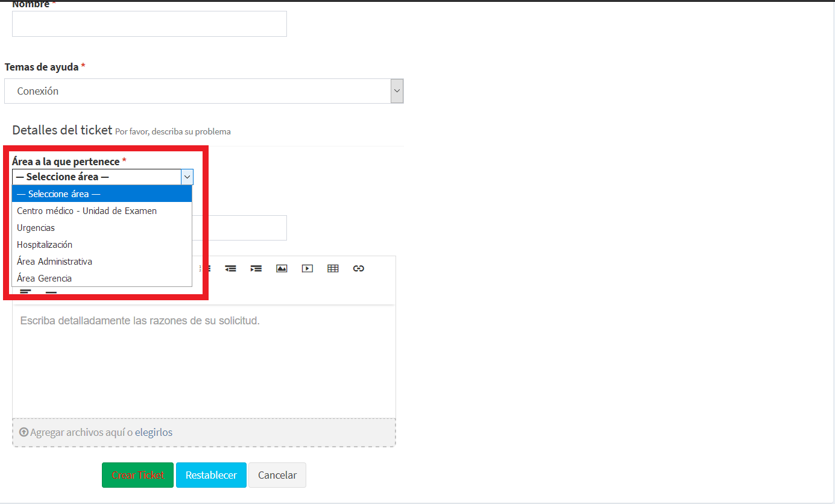This screenshot has width=835, height=504.
Task: Click the upload arrow icon beside Agregar archivos
Action: 24,432
